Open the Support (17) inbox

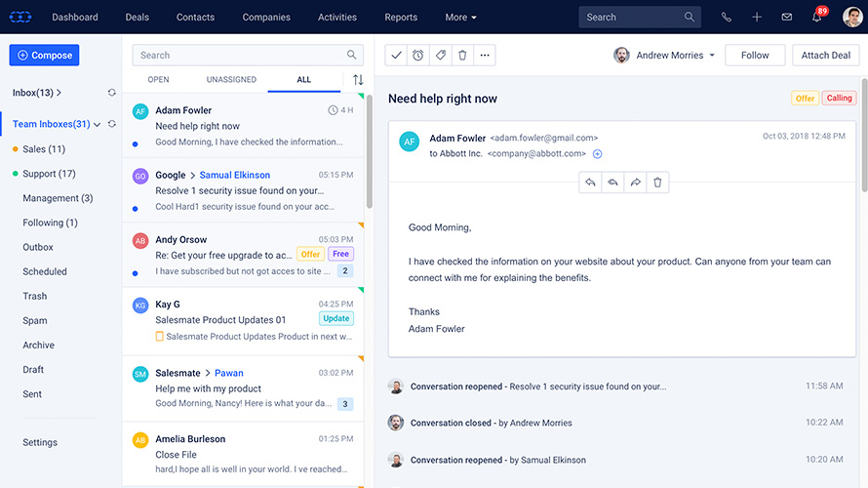coord(49,174)
